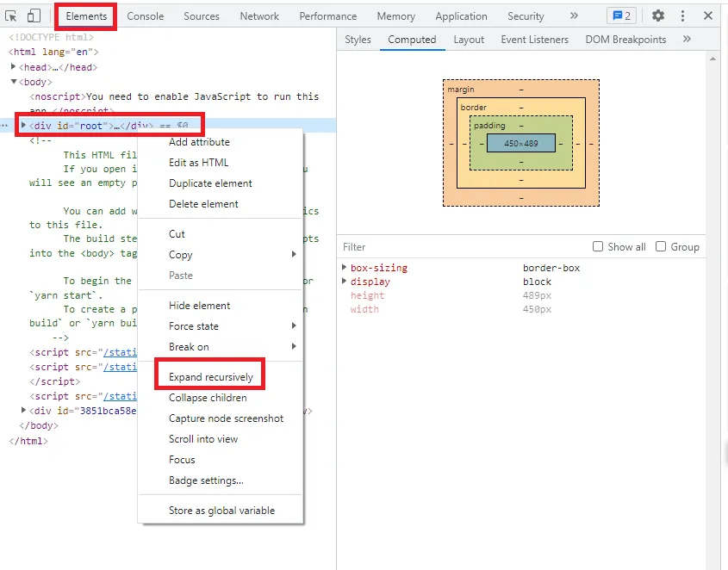Choose Expand recursively

[x=221, y=377]
